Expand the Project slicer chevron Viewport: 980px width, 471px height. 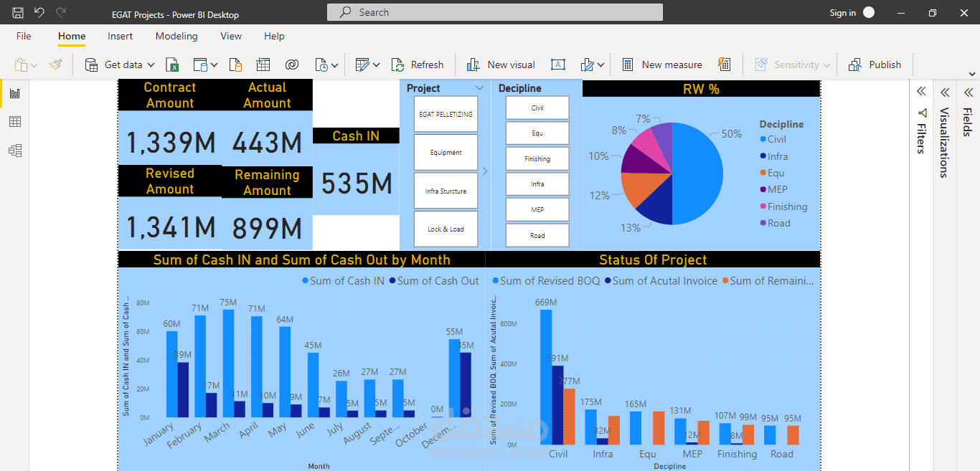coord(479,88)
